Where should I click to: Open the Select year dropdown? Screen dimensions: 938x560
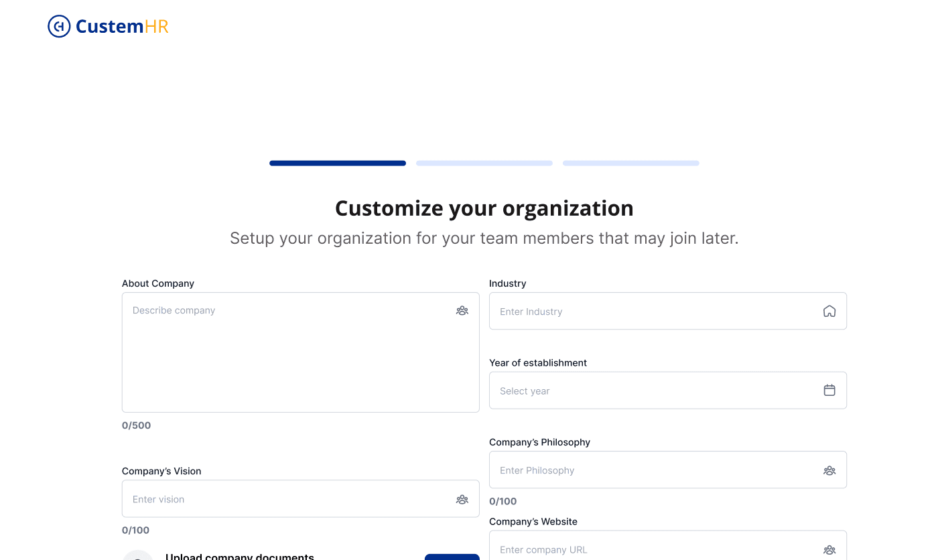657,391
